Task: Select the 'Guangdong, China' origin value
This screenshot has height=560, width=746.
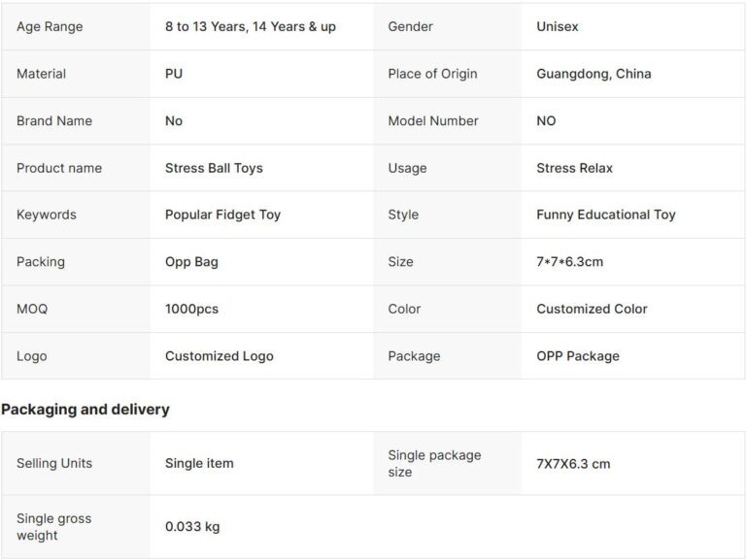Action: point(593,74)
